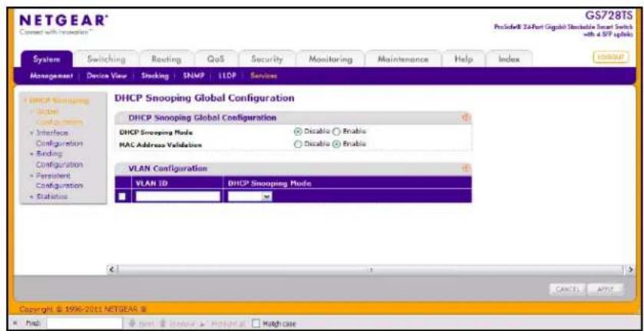Click the VLAN ID column header

coord(151,184)
